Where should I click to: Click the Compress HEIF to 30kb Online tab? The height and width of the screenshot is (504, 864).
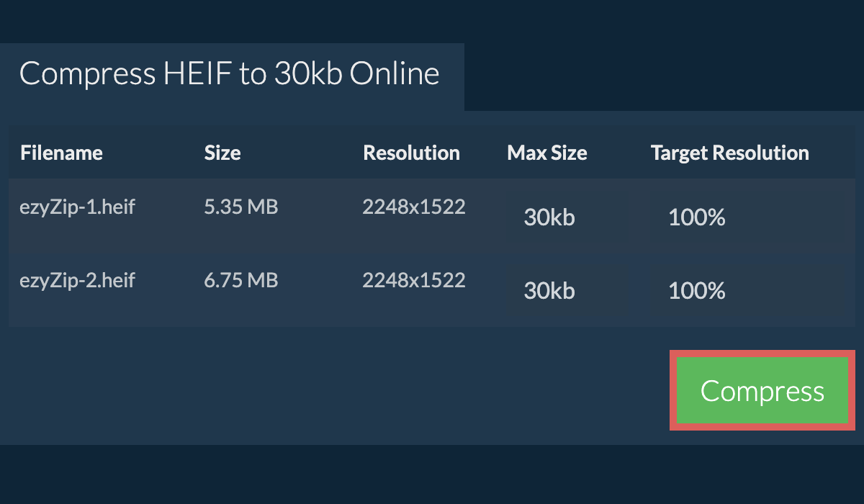pyautogui.click(x=229, y=74)
